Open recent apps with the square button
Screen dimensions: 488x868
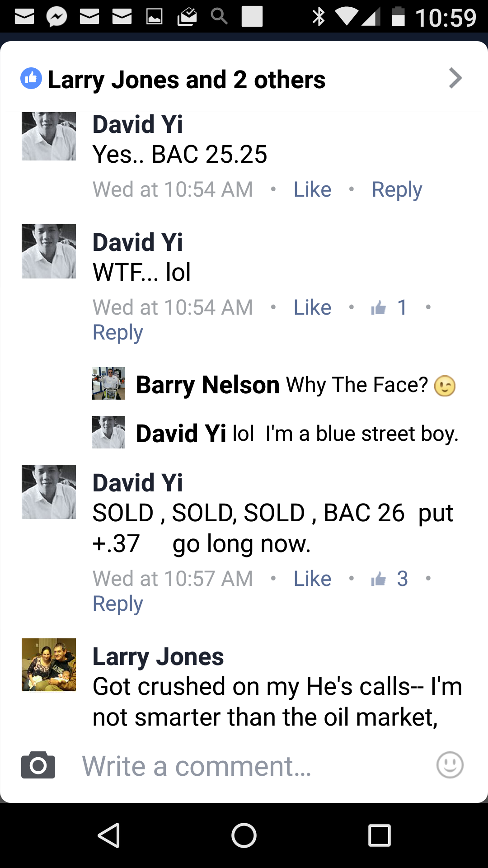point(380,835)
